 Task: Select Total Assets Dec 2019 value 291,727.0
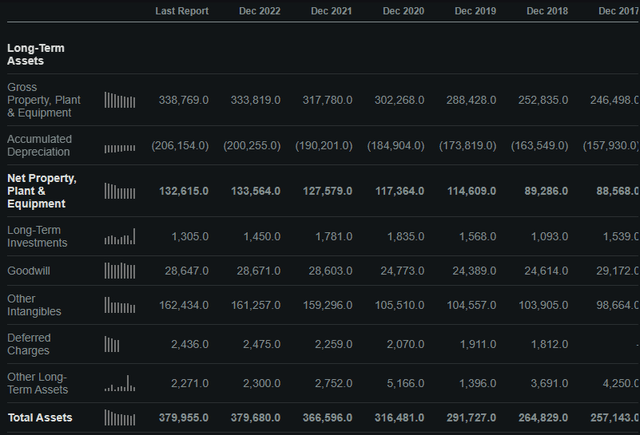pos(471,417)
